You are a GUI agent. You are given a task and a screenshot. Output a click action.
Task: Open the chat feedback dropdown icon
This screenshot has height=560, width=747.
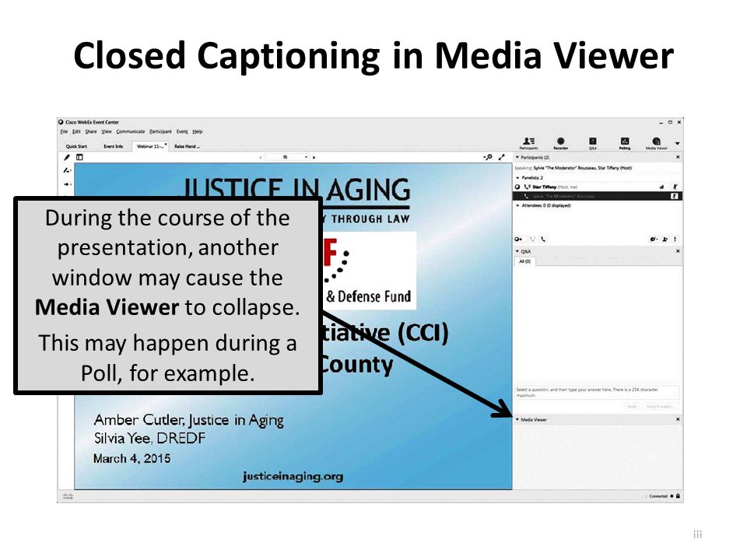click(x=654, y=239)
